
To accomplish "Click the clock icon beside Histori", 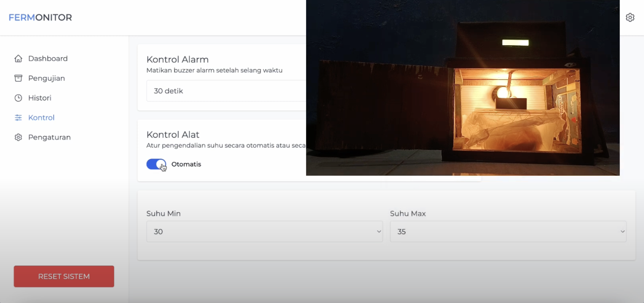I will pyautogui.click(x=18, y=98).
